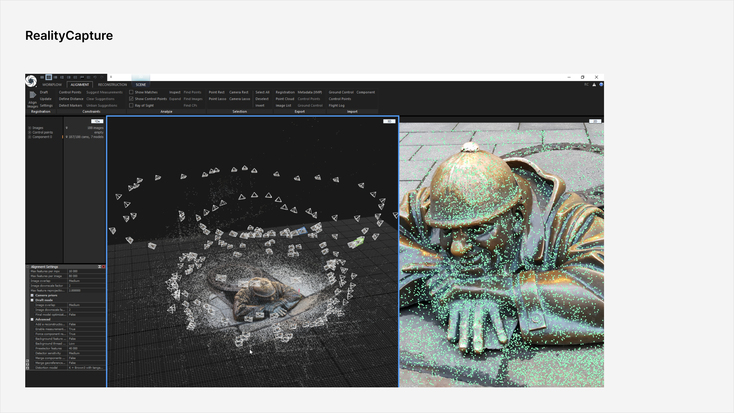The height and width of the screenshot is (413, 734).
Task: Uncheck Show Control Points checkbox
Action: click(x=131, y=99)
